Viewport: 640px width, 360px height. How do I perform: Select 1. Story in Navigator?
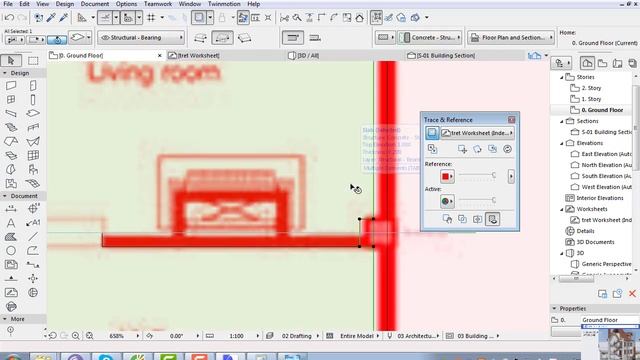click(x=591, y=99)
